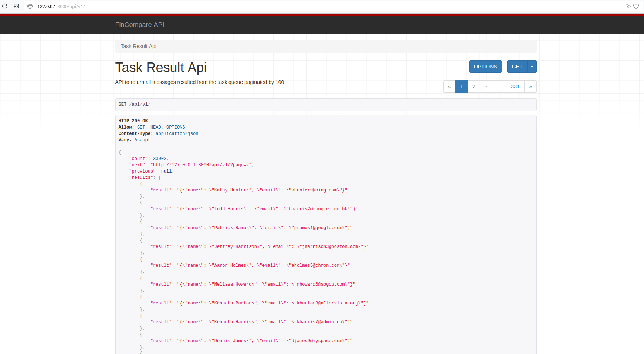Open the speed dial grid icon

coord(16,6)
